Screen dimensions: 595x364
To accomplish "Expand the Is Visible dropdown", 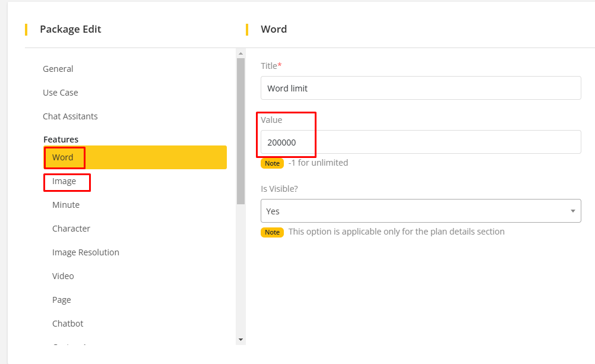I will tap(420, 211).
